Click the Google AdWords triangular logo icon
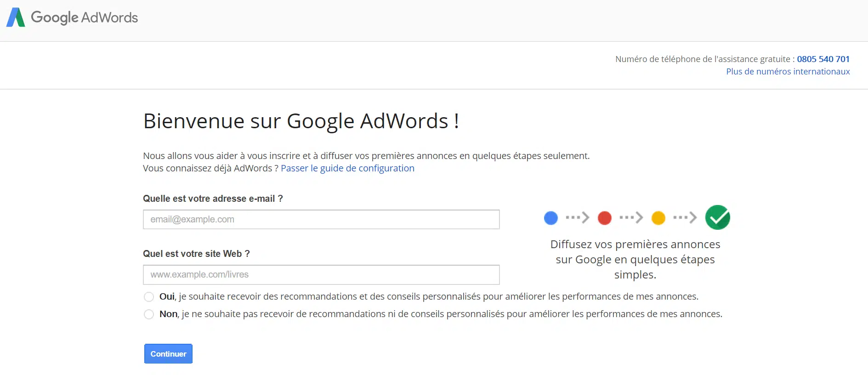Screen dimensions: 868x375 [x=16, y=17]
